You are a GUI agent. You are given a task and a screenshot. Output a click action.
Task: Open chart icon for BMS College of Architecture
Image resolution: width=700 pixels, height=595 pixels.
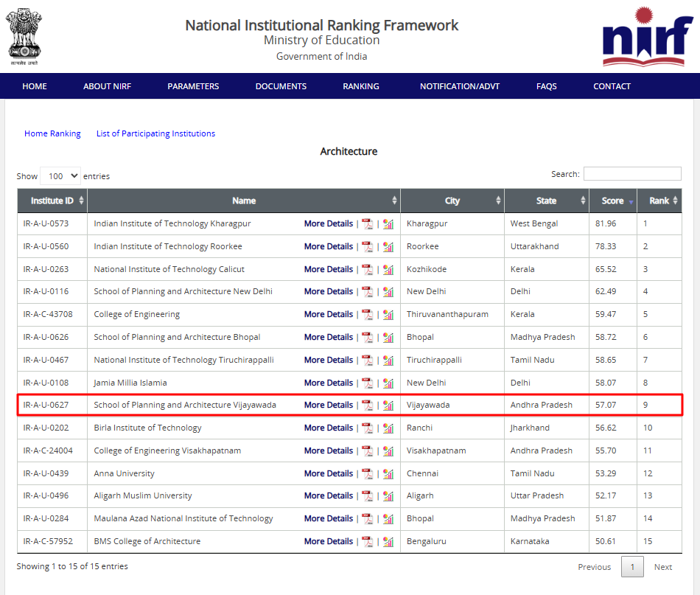pyautogui.click(x=388, y=541)
